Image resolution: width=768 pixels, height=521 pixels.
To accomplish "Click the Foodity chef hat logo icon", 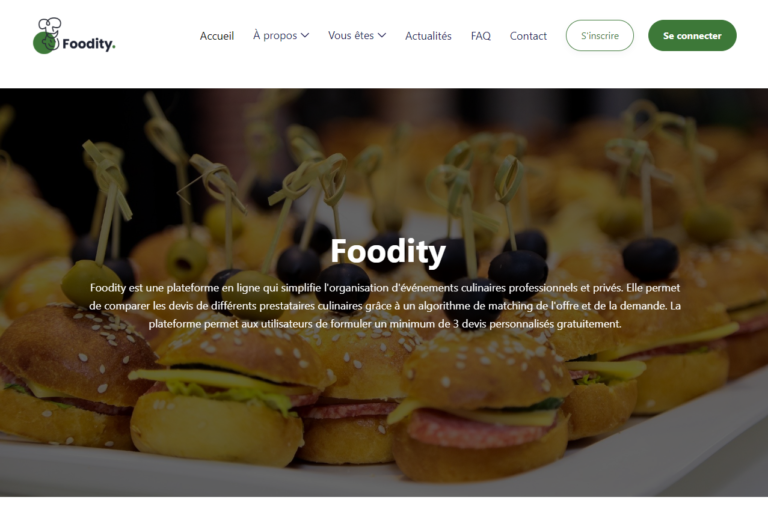I will click(48, 35).
